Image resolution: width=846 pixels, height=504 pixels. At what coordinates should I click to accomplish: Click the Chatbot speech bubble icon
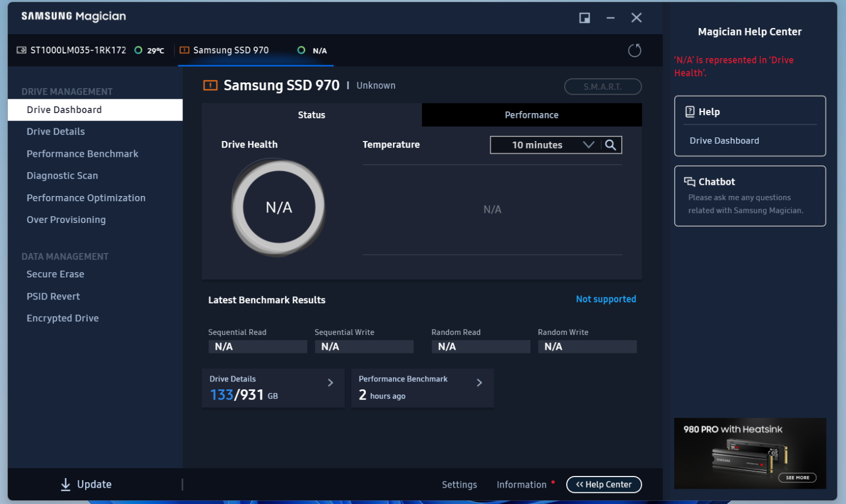689,182
